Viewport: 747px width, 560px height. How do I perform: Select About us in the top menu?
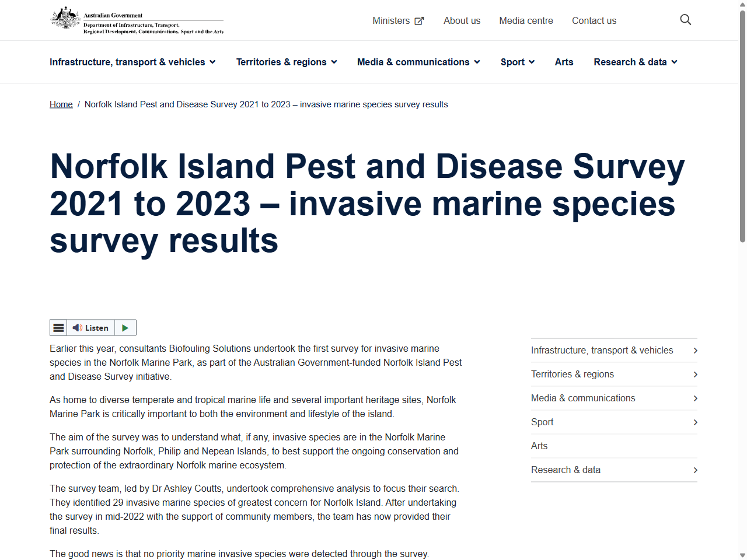pyautogui.click(x=462, y=20)
